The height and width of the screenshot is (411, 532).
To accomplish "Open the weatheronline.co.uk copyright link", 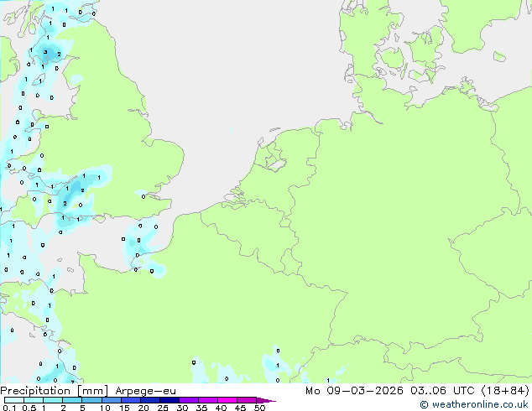I will coord(473,404).
